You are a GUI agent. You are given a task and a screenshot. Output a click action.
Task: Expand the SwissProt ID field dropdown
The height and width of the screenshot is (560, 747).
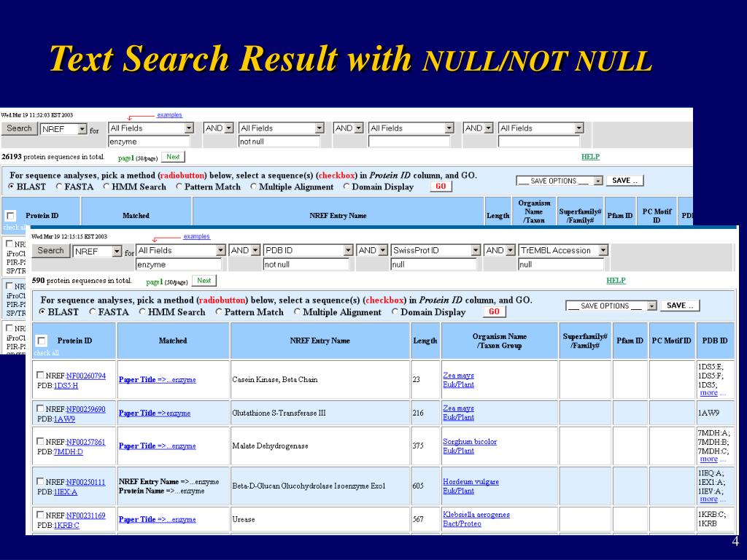coord(476,251)
